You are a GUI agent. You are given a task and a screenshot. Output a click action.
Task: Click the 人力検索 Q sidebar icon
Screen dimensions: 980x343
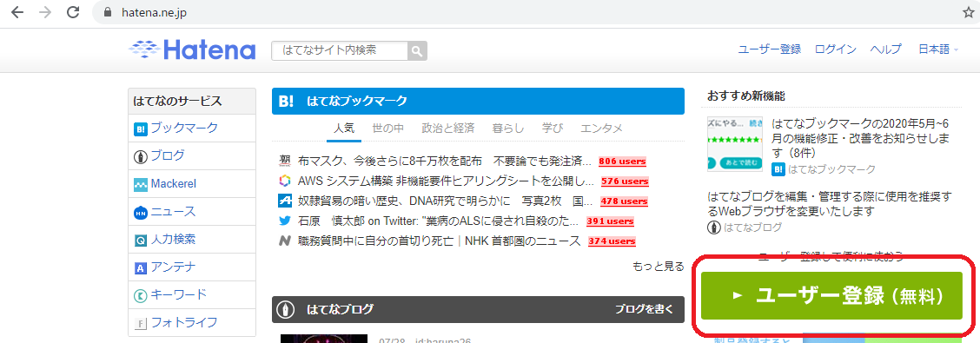tap(140, 240)
